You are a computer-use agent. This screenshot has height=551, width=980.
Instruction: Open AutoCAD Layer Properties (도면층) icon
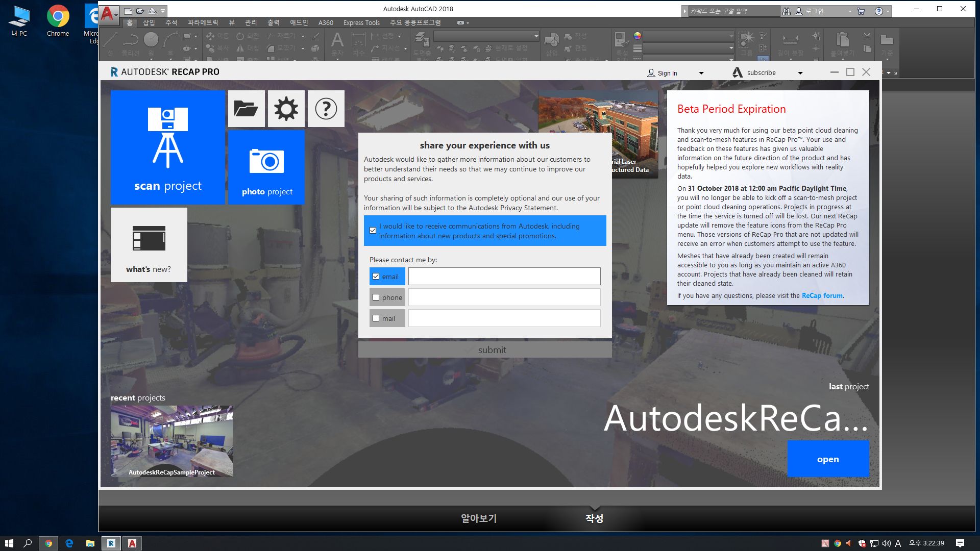(422, 40)
